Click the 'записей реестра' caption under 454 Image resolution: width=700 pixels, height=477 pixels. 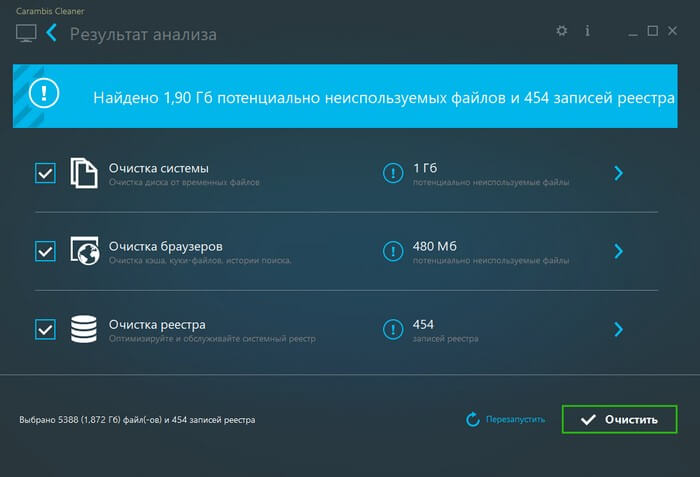tap(446, 339)
